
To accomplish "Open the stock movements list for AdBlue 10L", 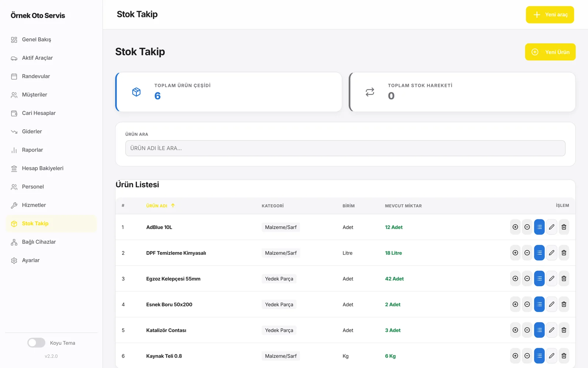I will click(539, 227).
